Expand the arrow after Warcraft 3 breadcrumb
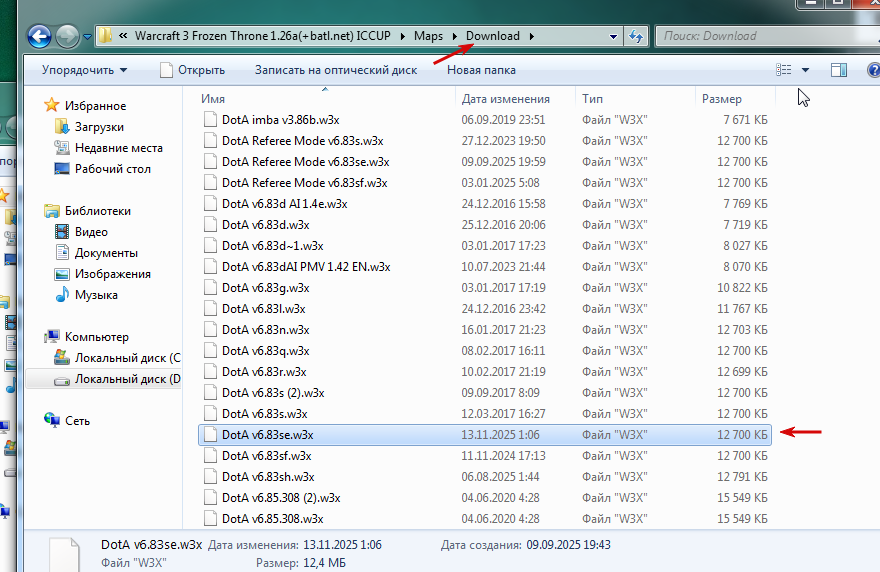Screen dimensions: 880x572 (x=403, y=36)
